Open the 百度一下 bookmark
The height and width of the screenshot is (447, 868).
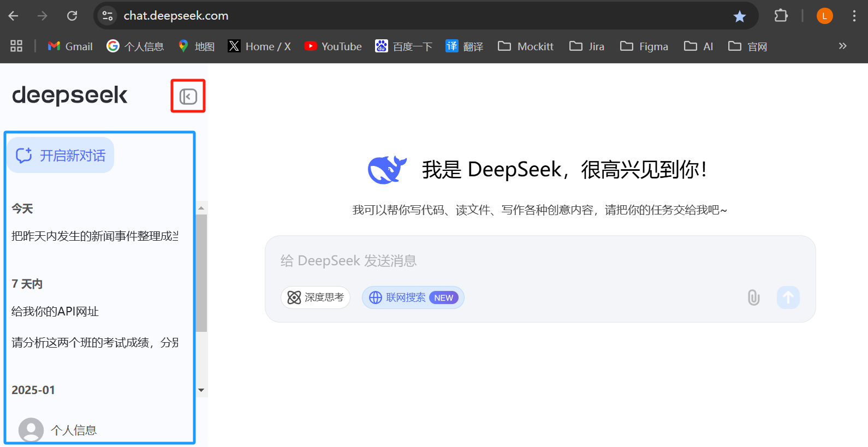click(x=404, y=46)
